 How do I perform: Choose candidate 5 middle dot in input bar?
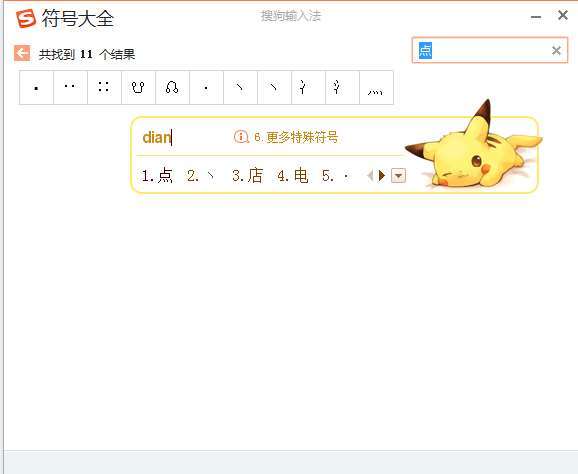coord(335,176)
